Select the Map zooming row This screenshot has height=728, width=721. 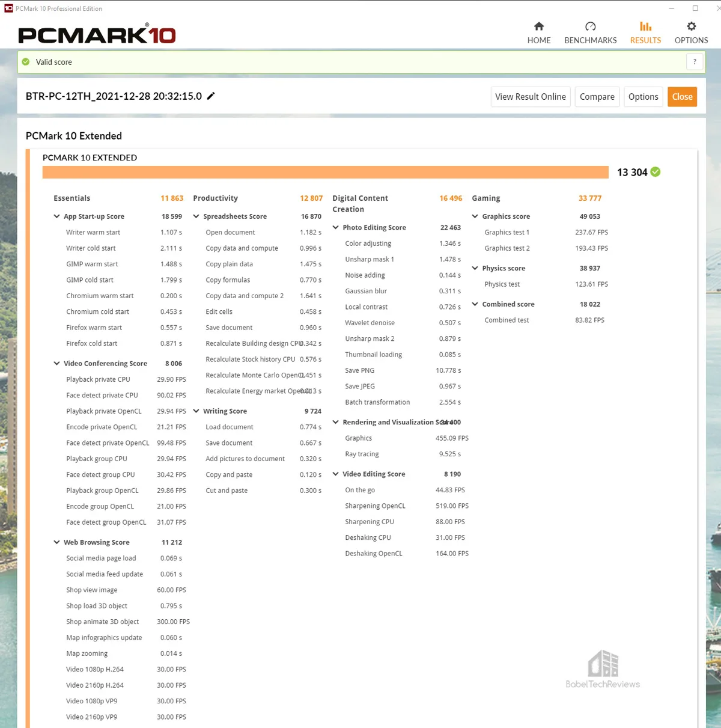(x=123, y=653)
